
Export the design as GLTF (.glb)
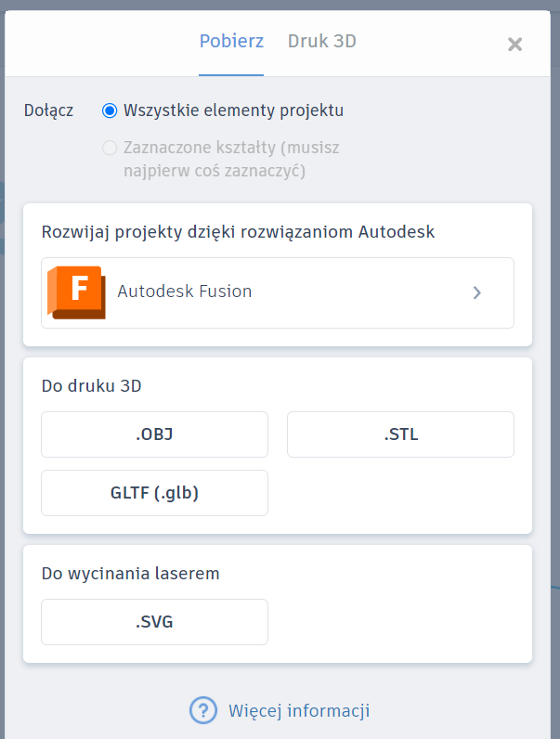click(x=154, y=492)
